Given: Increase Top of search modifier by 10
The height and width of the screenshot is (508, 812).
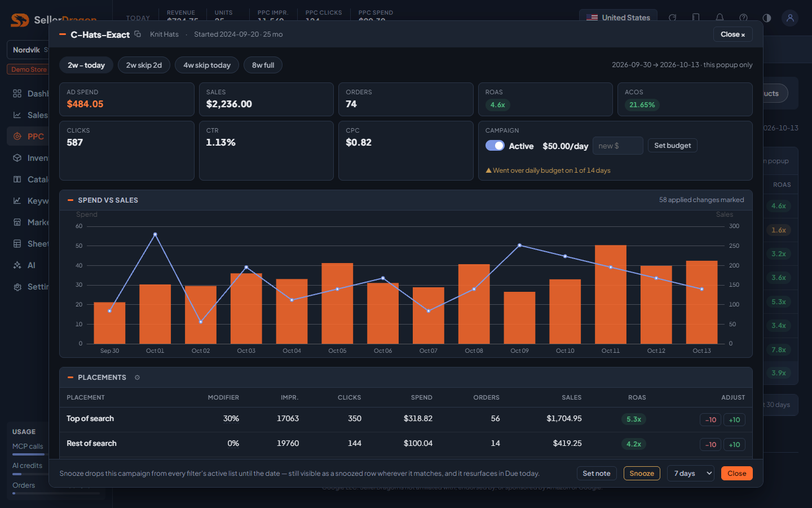Looking at the screenshot, I should (x=734, y=420).
